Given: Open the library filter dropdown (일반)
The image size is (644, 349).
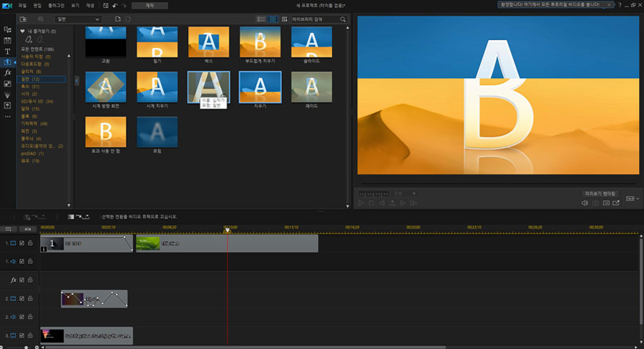Looking at the screenshot, I should [x=77, y=19].
